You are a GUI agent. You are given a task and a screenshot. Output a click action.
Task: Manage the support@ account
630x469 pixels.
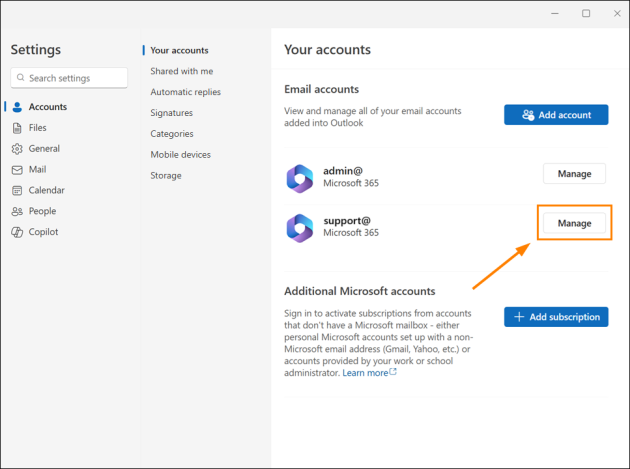[574, 223]
